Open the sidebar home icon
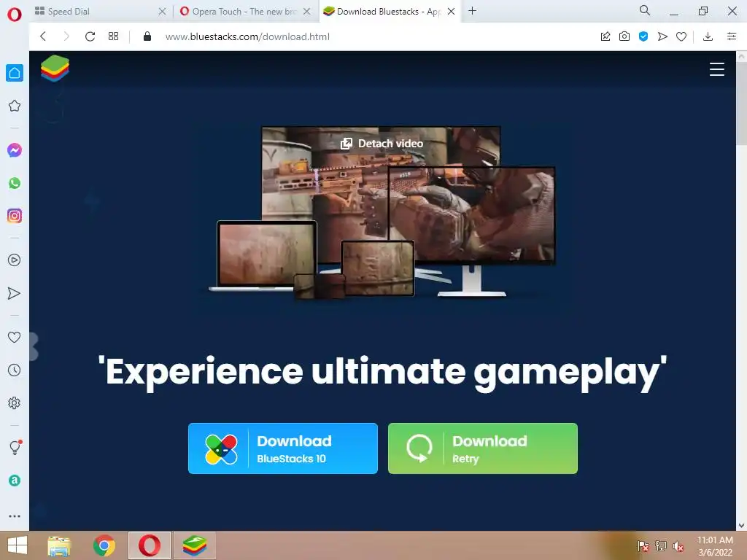The width and height of the screenshot is (747, 560). click(15, 73)
